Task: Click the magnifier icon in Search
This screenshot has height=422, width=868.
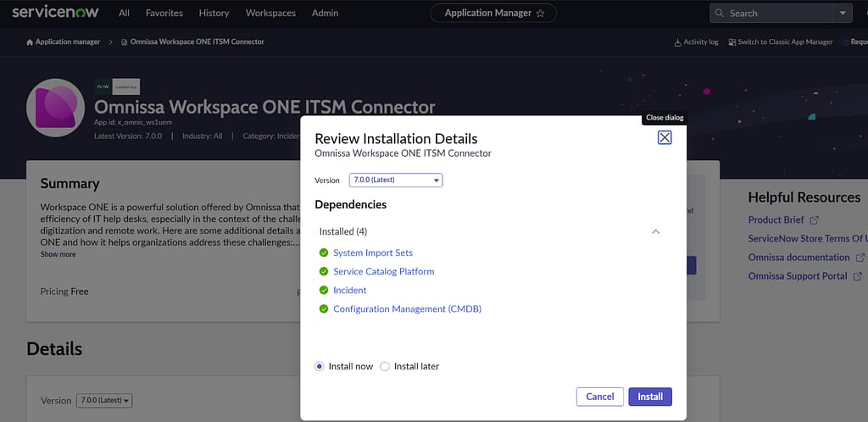Action: click(x=719, y=14)
